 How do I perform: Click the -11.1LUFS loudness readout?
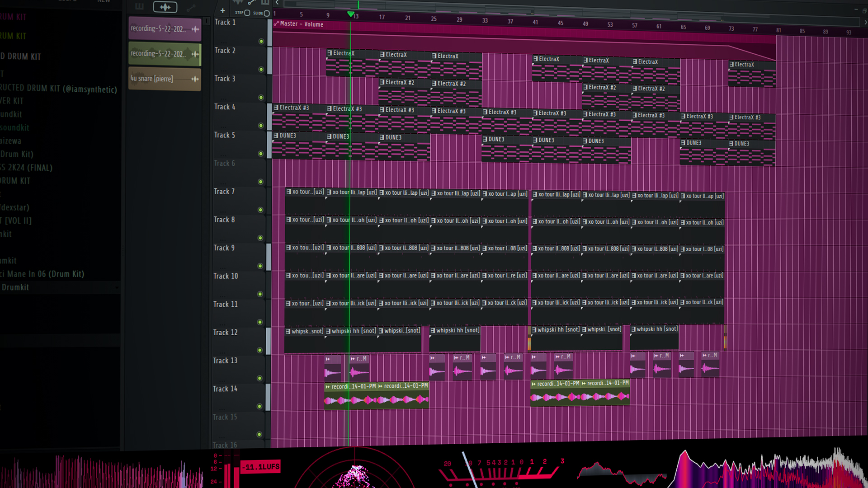click(x=261, y=467)
